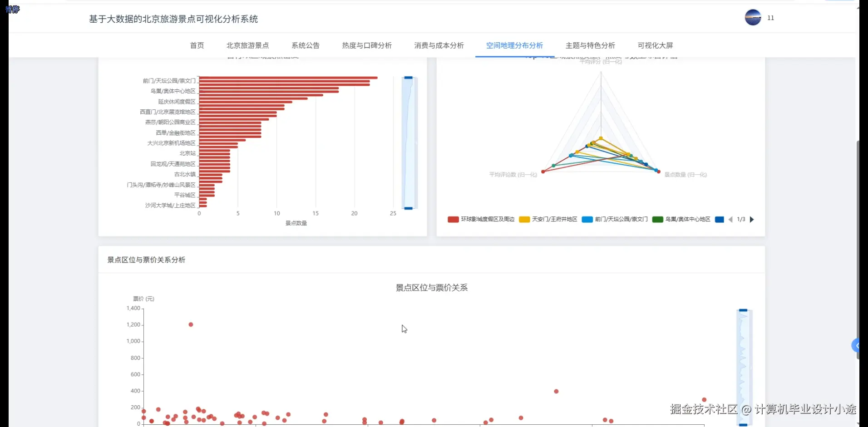868x427 pixels.
Task: Switch to the 首页 tab
Action: click(x=197, y=45)
